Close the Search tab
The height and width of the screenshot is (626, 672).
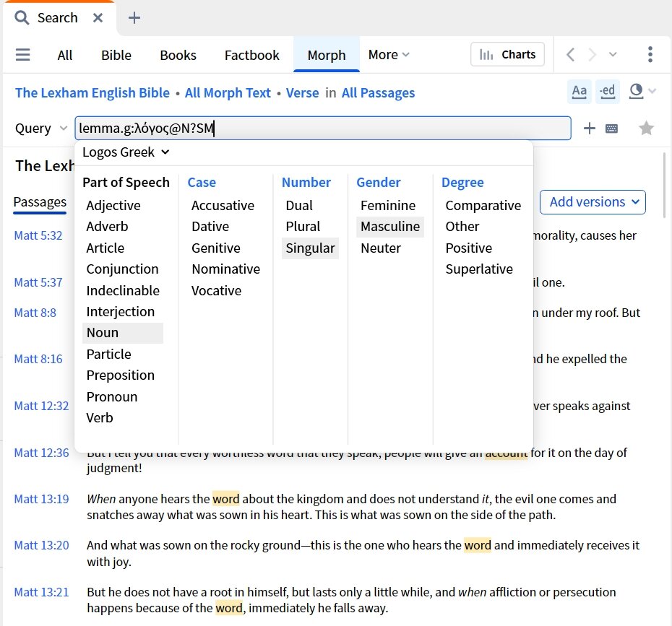coord(98,17)
